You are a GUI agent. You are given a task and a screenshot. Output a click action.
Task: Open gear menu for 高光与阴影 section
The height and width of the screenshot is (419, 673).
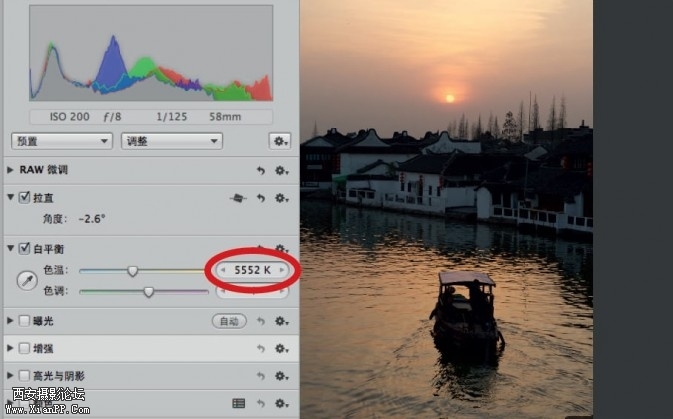(x=282, y=376)
